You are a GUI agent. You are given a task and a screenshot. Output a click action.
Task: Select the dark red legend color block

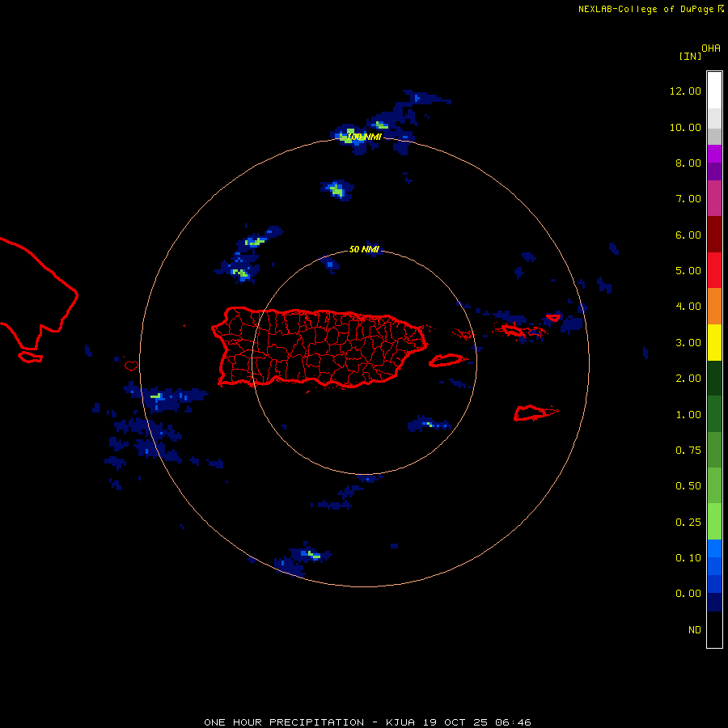[714, 235]
